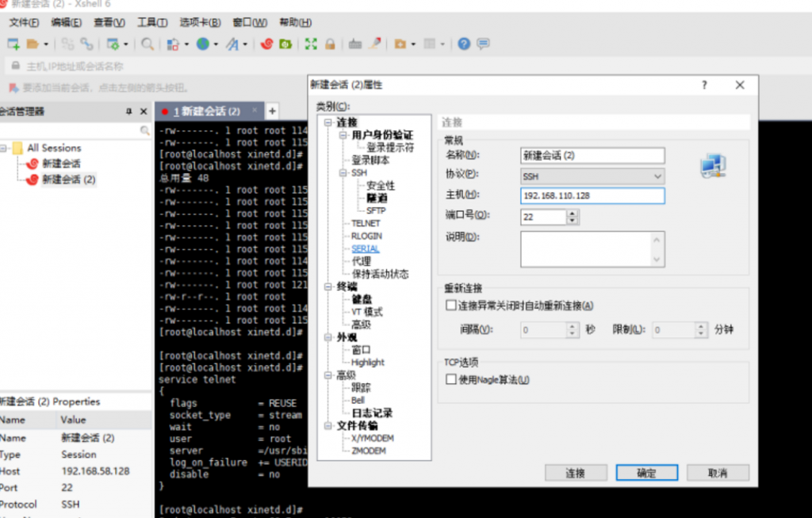Enable auto-reconnect on abnormal disconnect checkbox
This screenshot has height=518, width=812.
[x=451, y=305]
